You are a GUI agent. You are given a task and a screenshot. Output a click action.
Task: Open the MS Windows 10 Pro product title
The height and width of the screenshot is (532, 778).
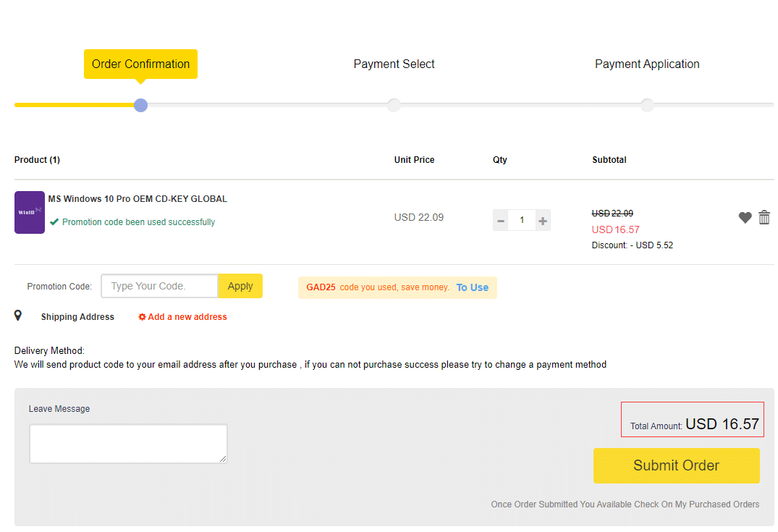pos(138,198)
